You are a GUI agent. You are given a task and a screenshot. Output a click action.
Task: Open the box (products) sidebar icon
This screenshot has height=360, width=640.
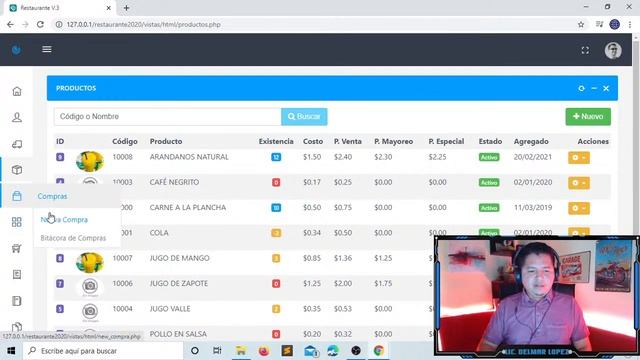tap(17, 170)
